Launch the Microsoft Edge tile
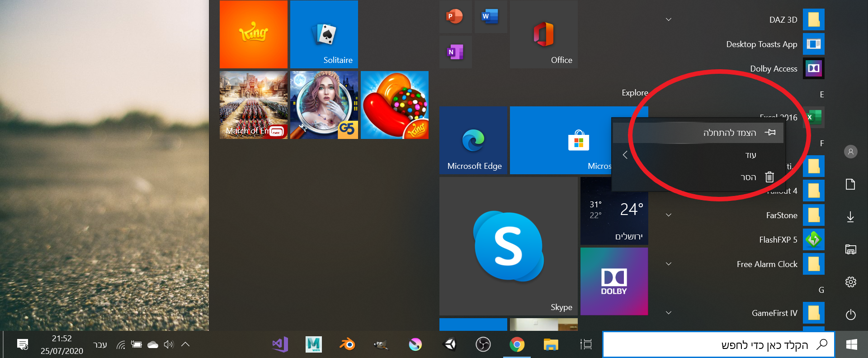Image resolution: width=868 pixels, height=358 pixels. 473,140
